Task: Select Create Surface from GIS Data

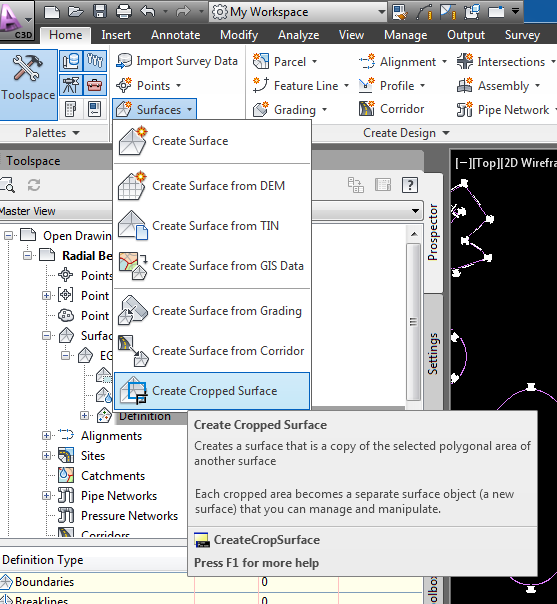Action: [x=212, y=266]
